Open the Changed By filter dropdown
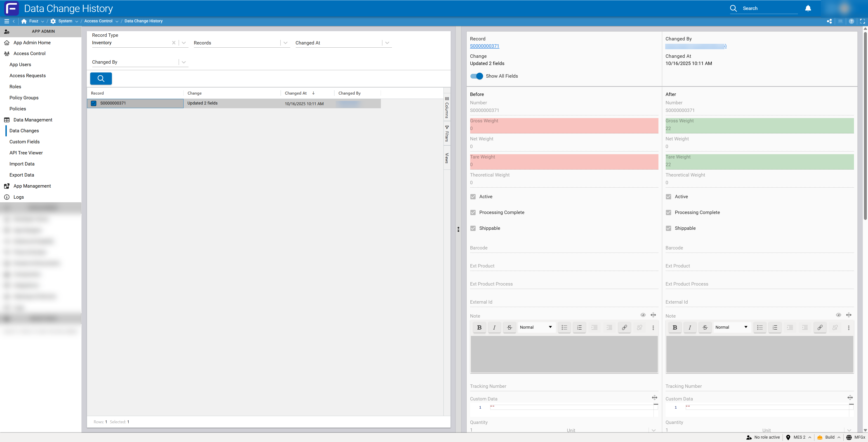The height and width of the screenshot is (442, 868). point(184,62)
